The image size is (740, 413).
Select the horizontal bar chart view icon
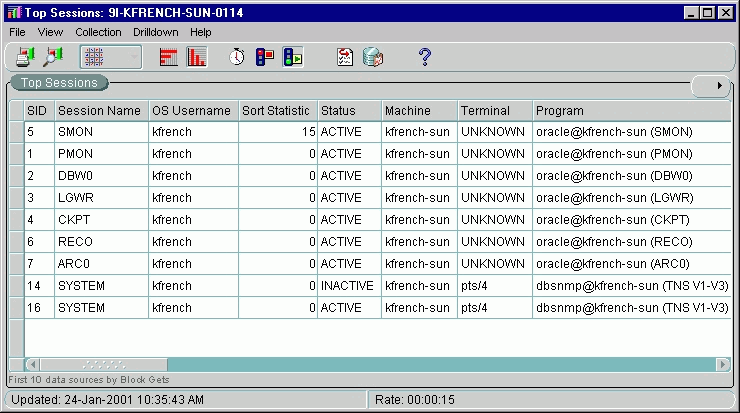169,57
